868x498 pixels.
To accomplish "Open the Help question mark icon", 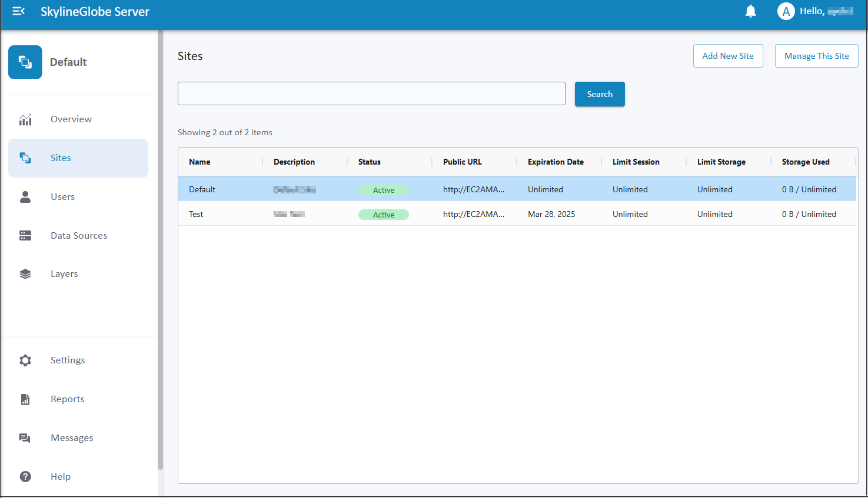I will point(25,477).
